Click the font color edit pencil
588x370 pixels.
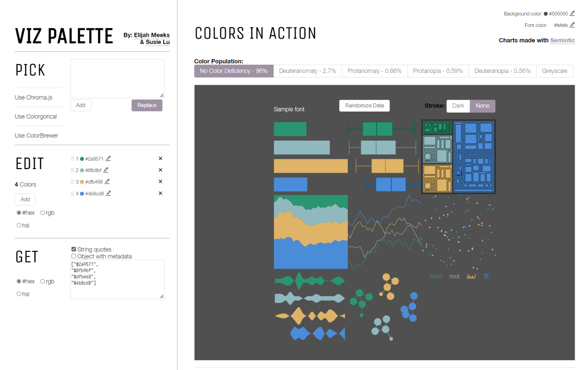(x=572, y=25)
